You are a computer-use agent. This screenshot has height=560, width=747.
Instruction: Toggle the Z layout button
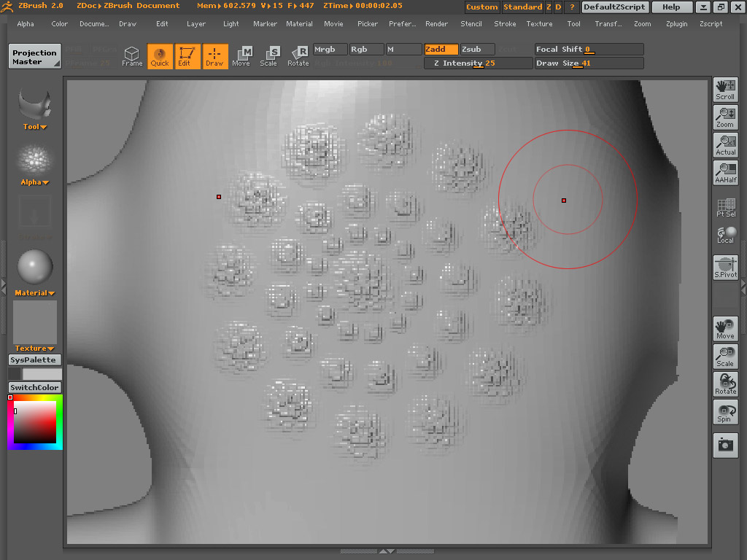tap(549, 7)
